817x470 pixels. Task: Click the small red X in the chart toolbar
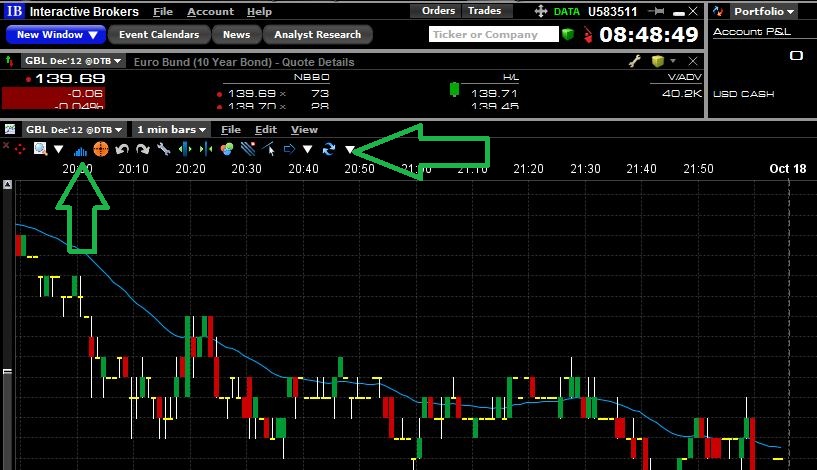(x=6, y=146)
